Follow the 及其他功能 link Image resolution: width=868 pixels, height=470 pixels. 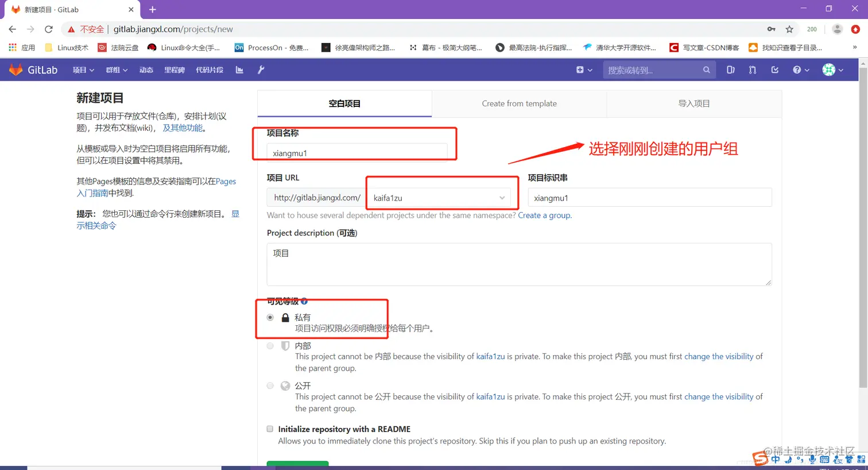click(183, 128)
